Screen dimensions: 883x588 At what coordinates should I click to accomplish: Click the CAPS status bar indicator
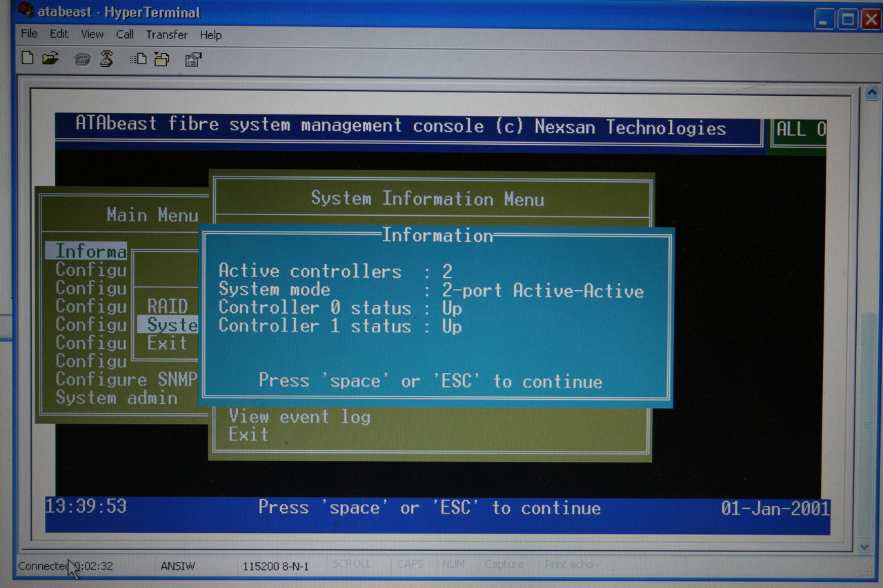pyautogui.click(x=410, y=564)
